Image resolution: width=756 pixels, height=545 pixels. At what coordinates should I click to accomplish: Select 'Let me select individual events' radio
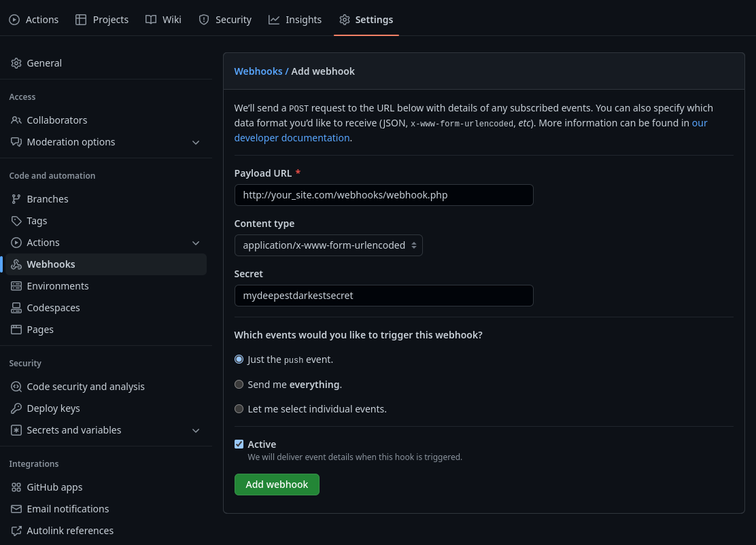pos(239,408)
